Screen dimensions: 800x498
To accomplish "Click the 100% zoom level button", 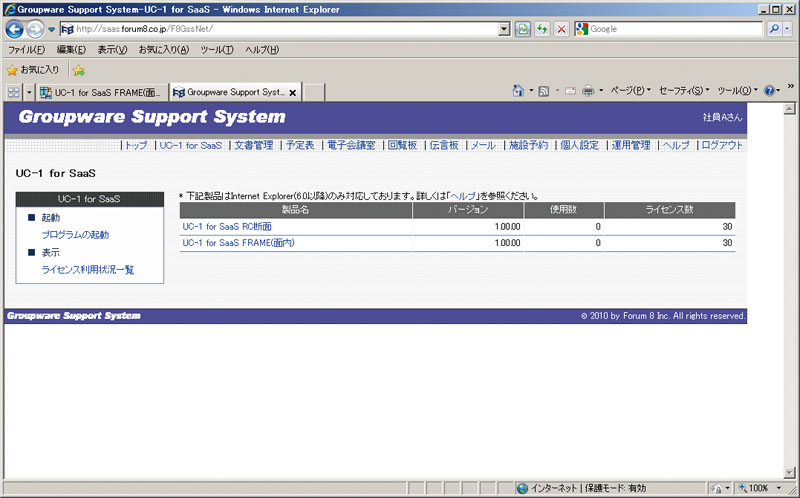I will coord(755,488).
